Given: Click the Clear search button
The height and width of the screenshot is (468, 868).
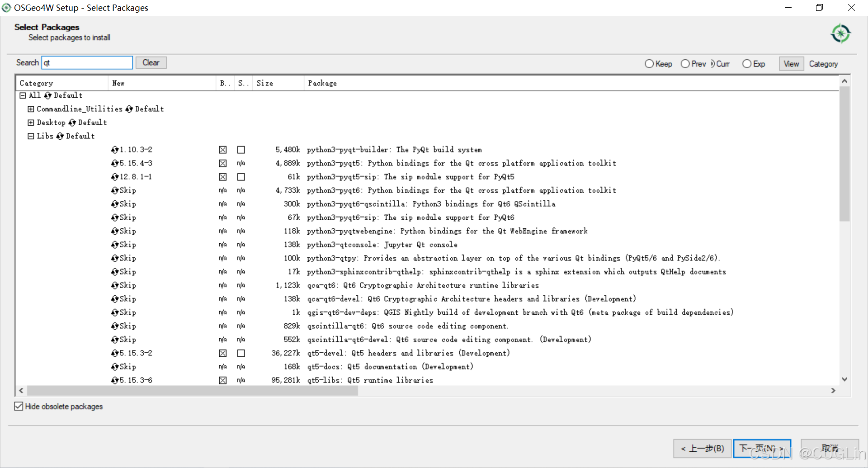Looking at the screenshot, I should 151,62.
